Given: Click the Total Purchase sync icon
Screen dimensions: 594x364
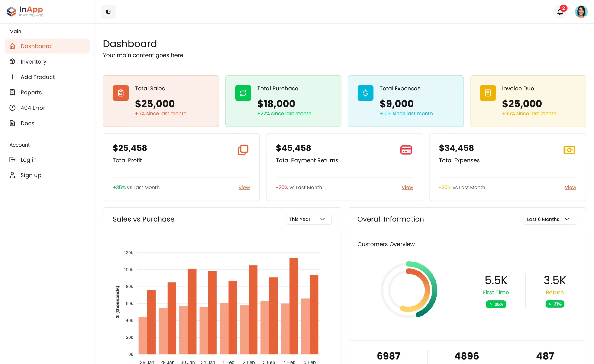Looking at the screenshot, I should coord(243,93).
